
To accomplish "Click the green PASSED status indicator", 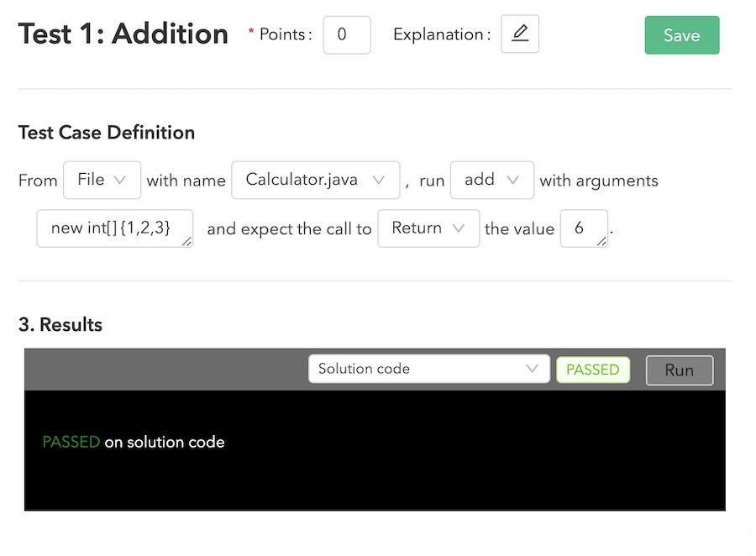I will [x=593, y=369].
